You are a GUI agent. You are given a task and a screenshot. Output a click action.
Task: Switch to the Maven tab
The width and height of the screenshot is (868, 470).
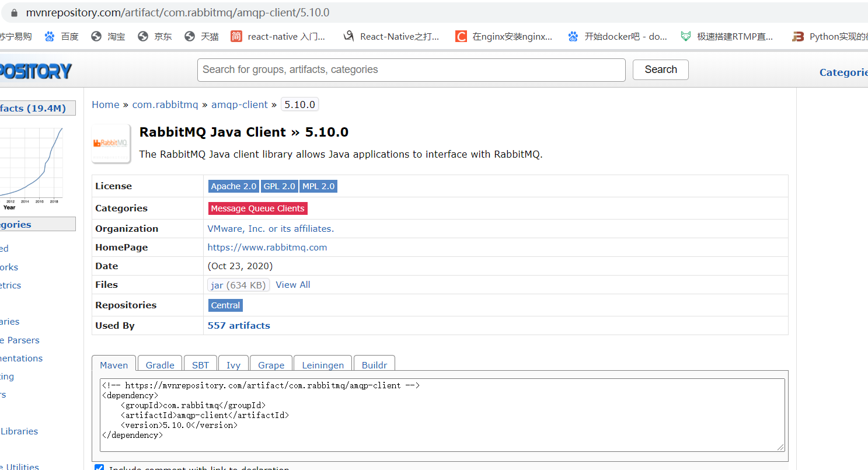(x=114, y=365)
